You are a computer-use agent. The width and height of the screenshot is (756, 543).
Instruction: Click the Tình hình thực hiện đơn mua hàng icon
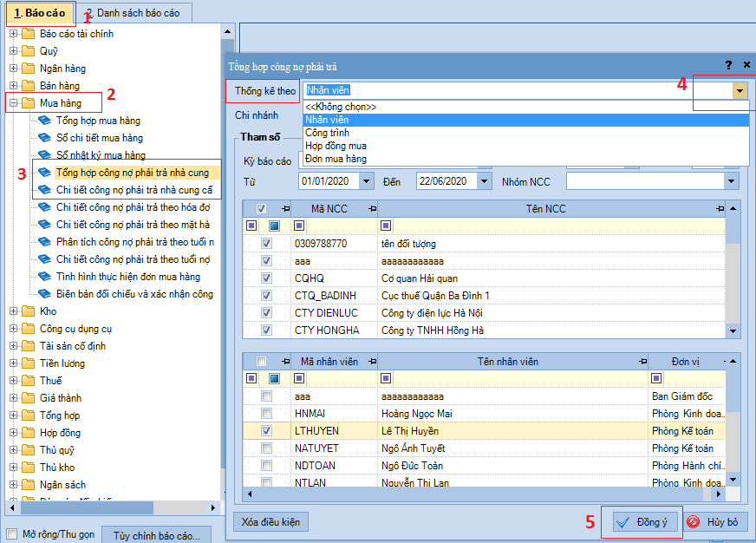click(44, 277)
